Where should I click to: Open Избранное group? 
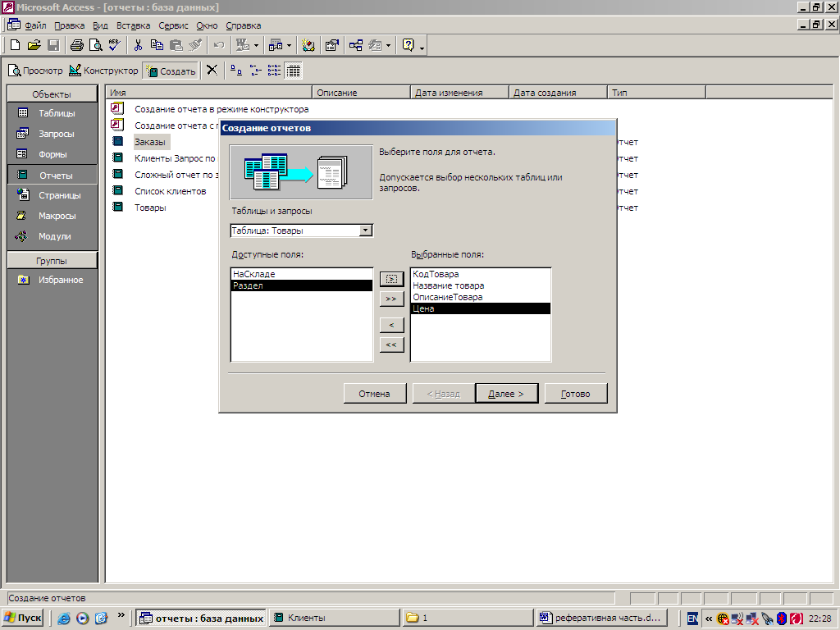pyautogui.click(x=52, y=280)
